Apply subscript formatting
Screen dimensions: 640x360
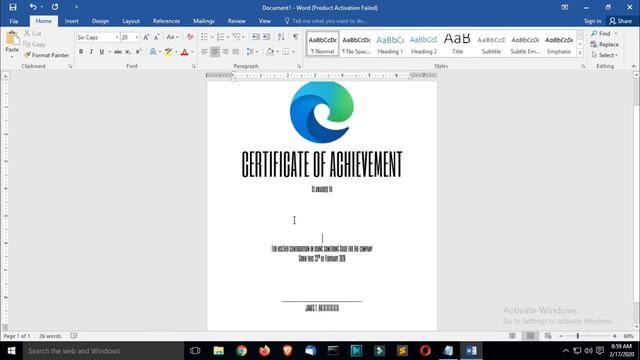point(128,52)
